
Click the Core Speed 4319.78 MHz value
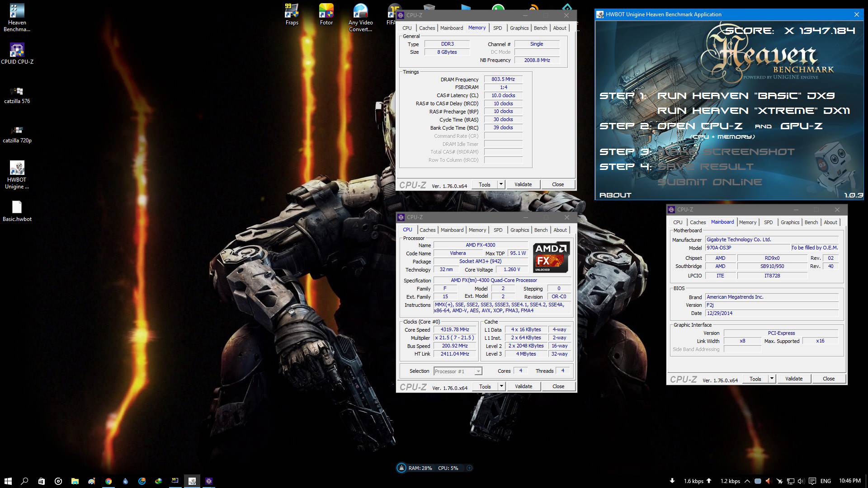click(x=455, y=329)
